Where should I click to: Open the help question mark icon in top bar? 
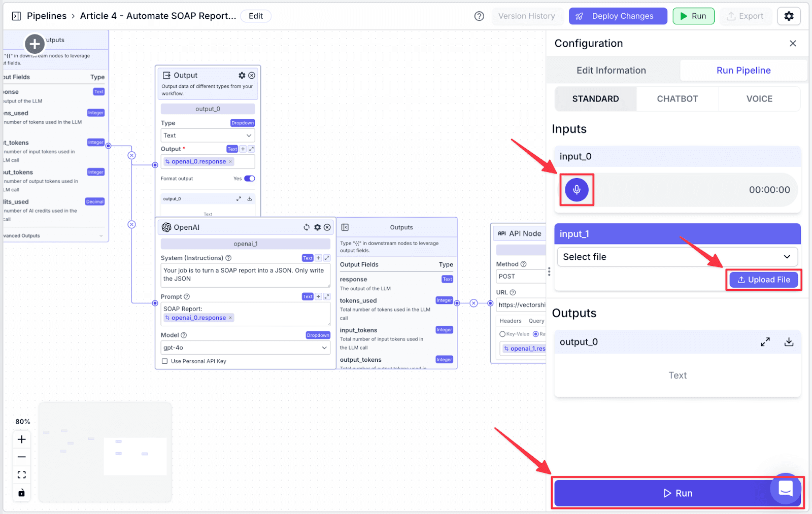click(479, 16)
